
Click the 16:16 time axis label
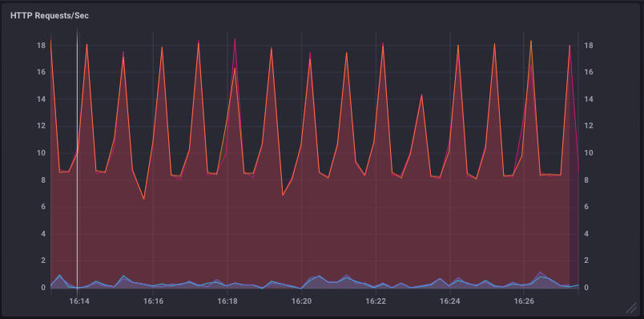pyautogui.click(x=153, y=301)
